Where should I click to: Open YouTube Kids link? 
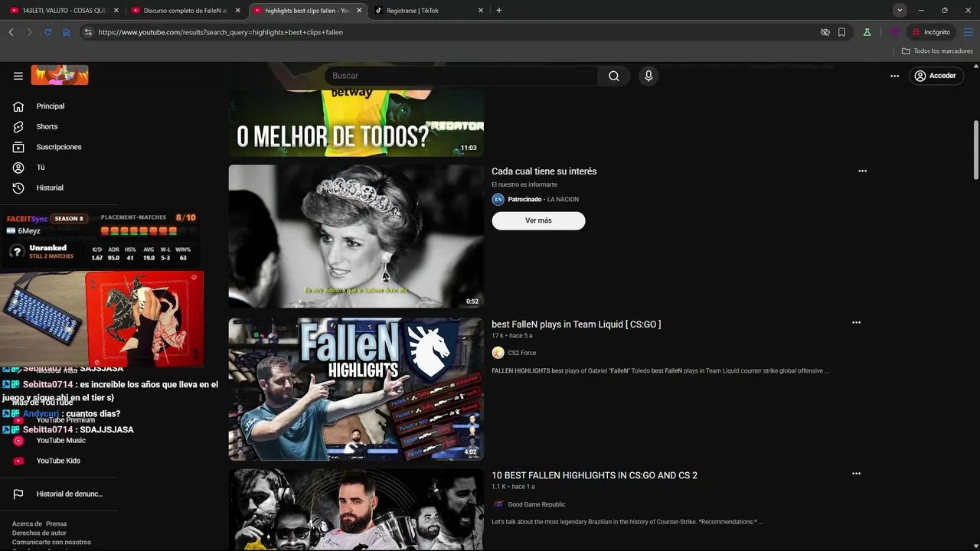[x=59, y=461]
